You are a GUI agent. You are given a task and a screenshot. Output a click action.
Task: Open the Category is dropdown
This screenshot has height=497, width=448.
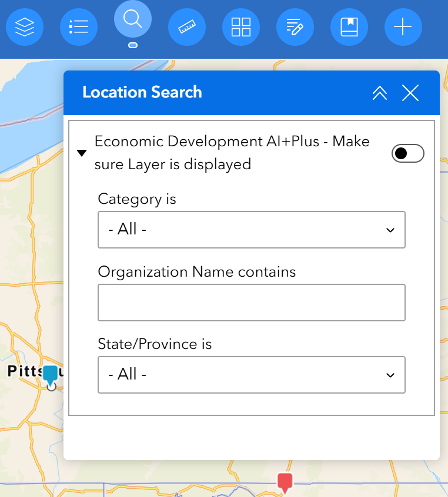point(252,230)
